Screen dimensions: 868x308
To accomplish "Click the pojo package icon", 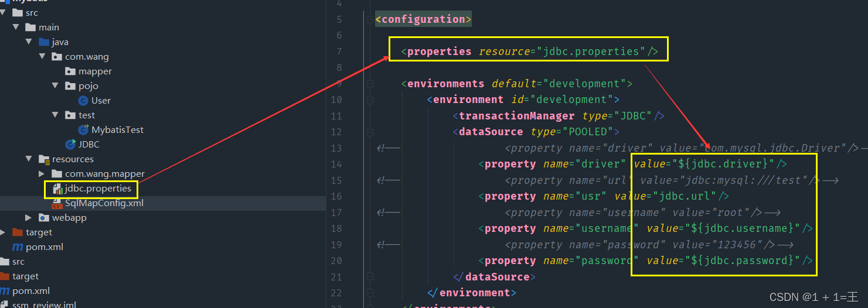I will pos(70,86).
